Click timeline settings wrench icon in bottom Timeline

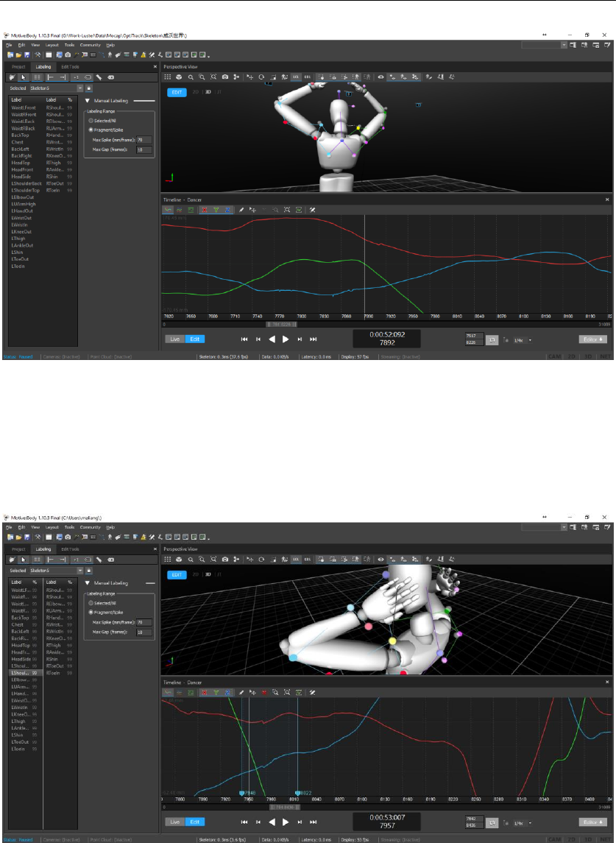coord(312,693)
